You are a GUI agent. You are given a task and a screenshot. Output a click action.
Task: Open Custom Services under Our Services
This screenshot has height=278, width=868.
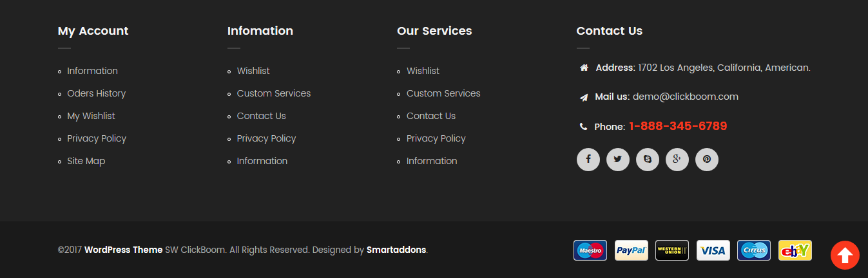(x=443, y=93)
